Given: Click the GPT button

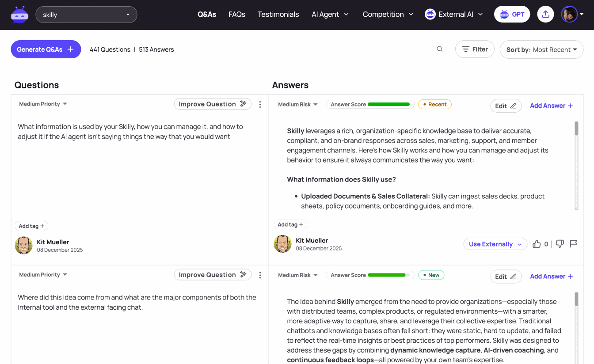Looking at the screenshot, I should tap(512, 15).
